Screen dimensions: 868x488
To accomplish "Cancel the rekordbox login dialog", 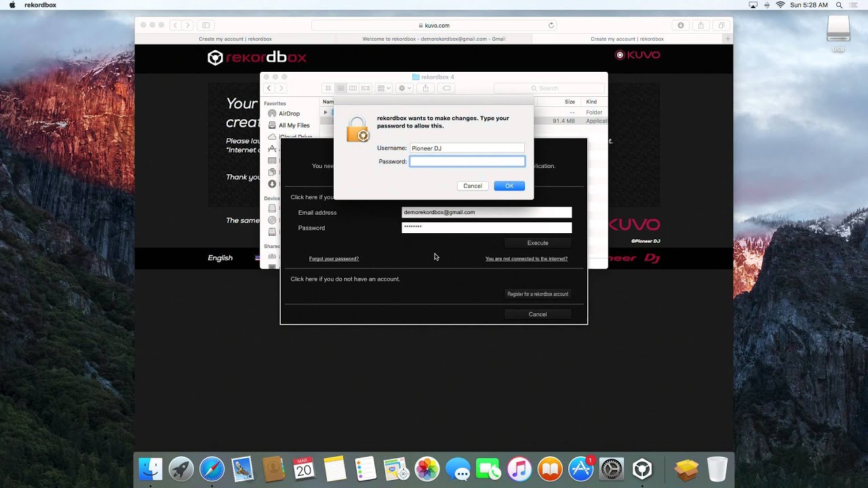I will tap(538, 314).
